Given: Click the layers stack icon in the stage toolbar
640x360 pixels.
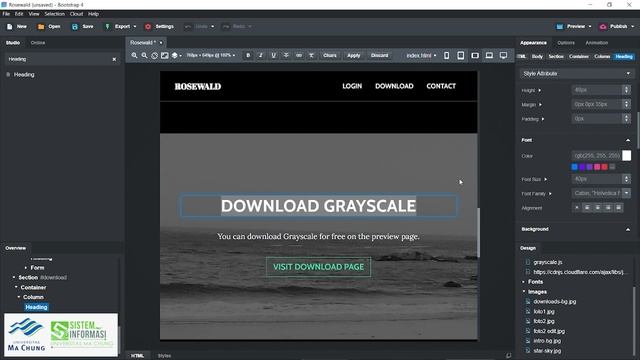Looking at the screenshot, I should tap(175, 56).
